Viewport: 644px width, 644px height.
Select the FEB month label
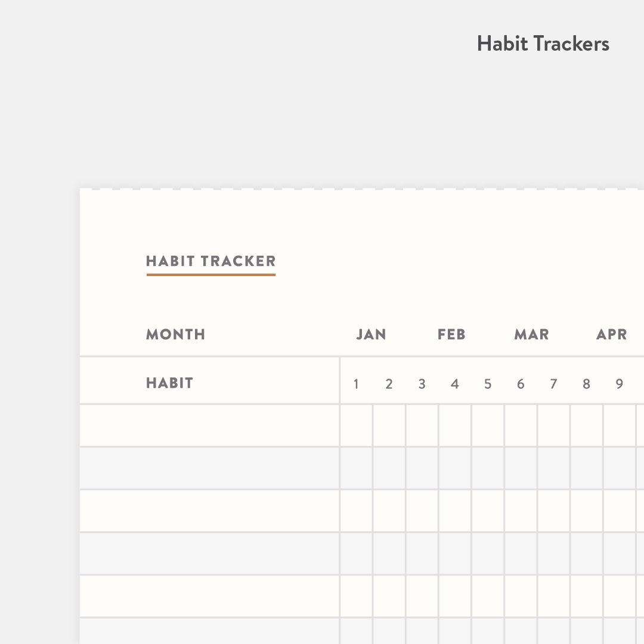pyautogui.click(x=451, y=335)
